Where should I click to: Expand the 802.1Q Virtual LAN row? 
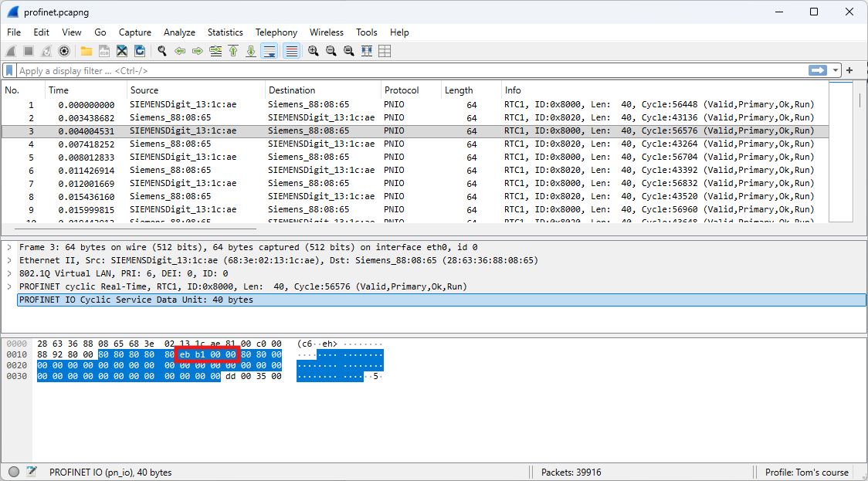pyautogui.click(x=9, y=273)
